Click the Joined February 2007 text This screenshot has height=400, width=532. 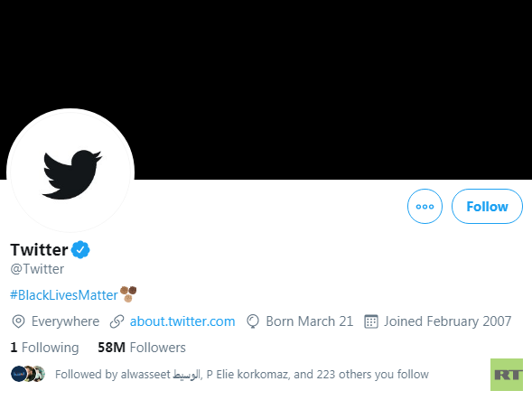click(447, 321)
